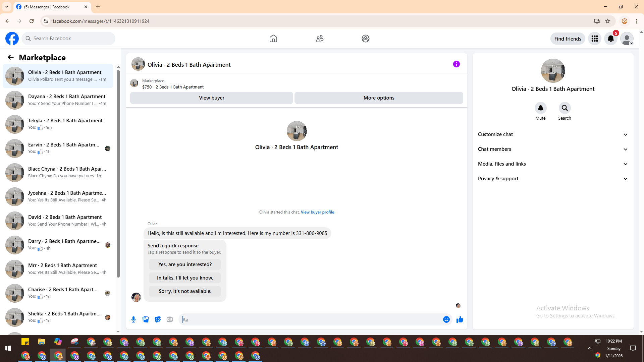The width and height of the screenshot is (644, 362).
Task: Open Chrome tab search dropdown
Action: [x=7, y=7]
